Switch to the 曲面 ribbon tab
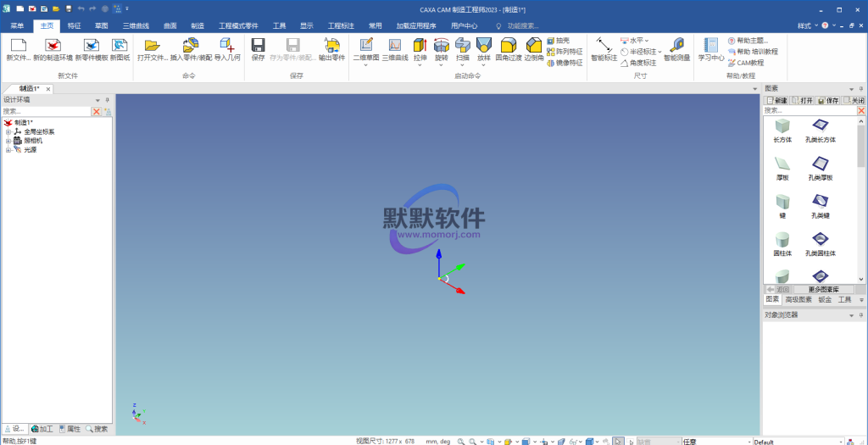The width and height of the screenshot is (868, 445). pyautogui.click(x=170, y=26)
